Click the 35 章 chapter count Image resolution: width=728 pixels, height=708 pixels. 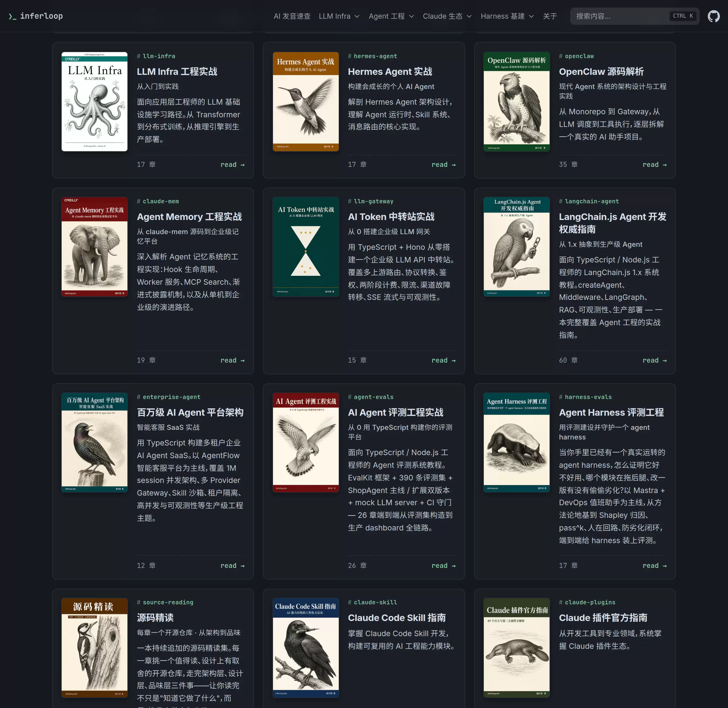coord(568,165)
